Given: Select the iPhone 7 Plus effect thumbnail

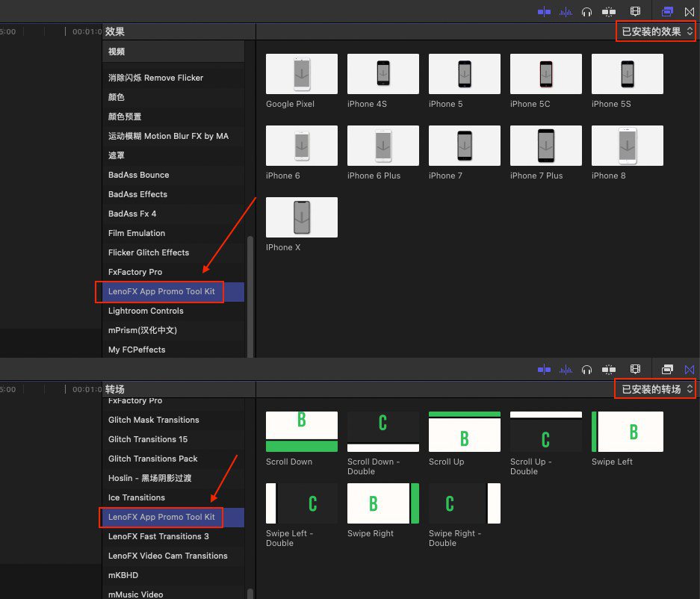Looking at the screenshot, I should point(546,146).
